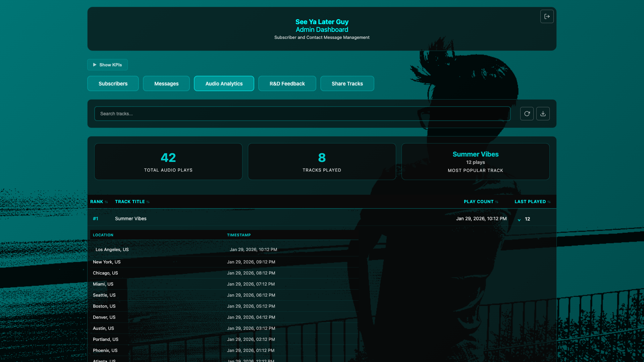
Task: Show the hidden KPIs section
Action: [107, 65]
